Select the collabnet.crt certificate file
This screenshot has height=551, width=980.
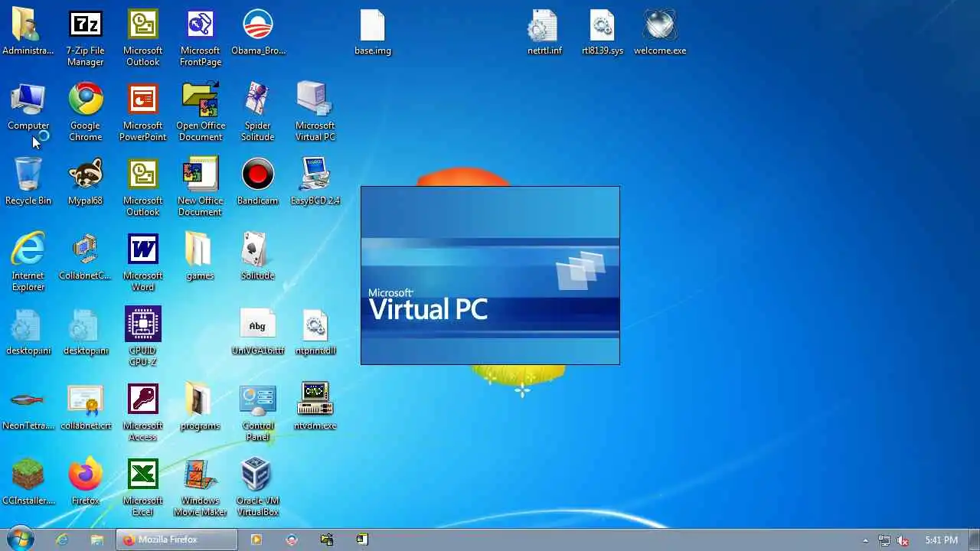click(85, 407)
